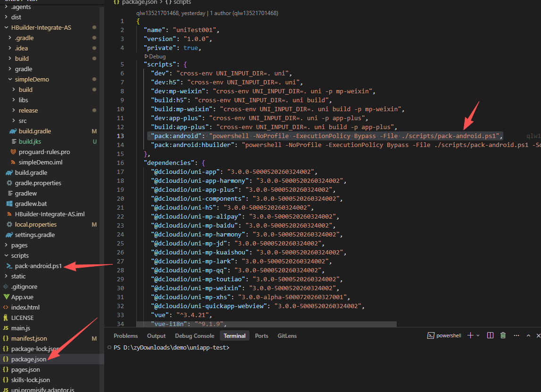The image size is (541, 392).
Task: Open pages.json file
Action: click(52, 369)
